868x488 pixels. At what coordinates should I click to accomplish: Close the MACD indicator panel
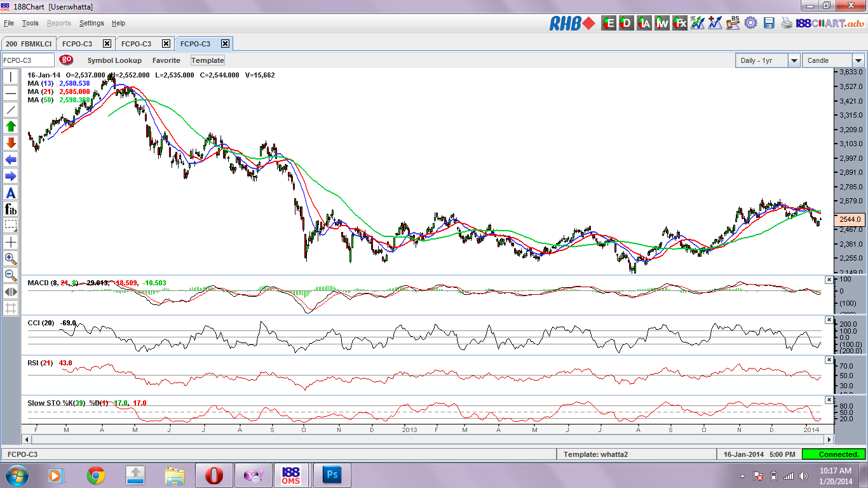pos(829,280)
